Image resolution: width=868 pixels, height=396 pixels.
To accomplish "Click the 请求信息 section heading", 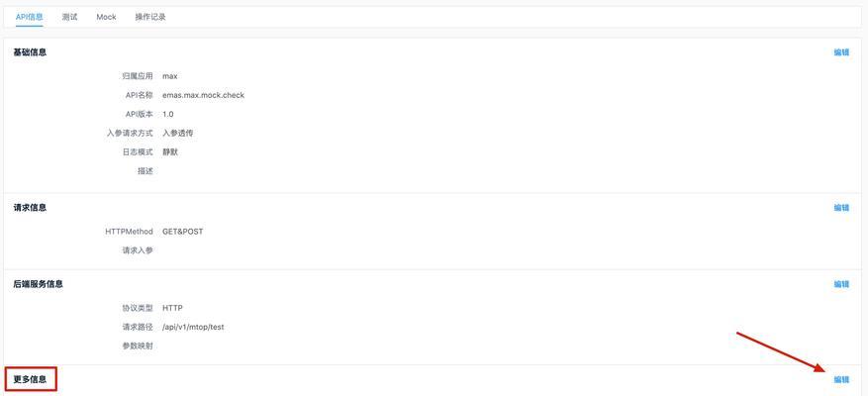I will [x=30, y=208].
